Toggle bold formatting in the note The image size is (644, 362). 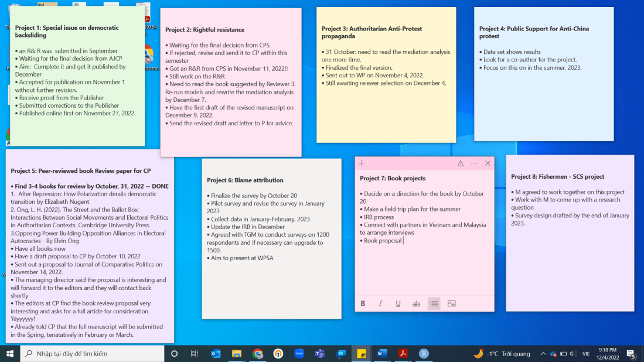(x=363, y=303)
